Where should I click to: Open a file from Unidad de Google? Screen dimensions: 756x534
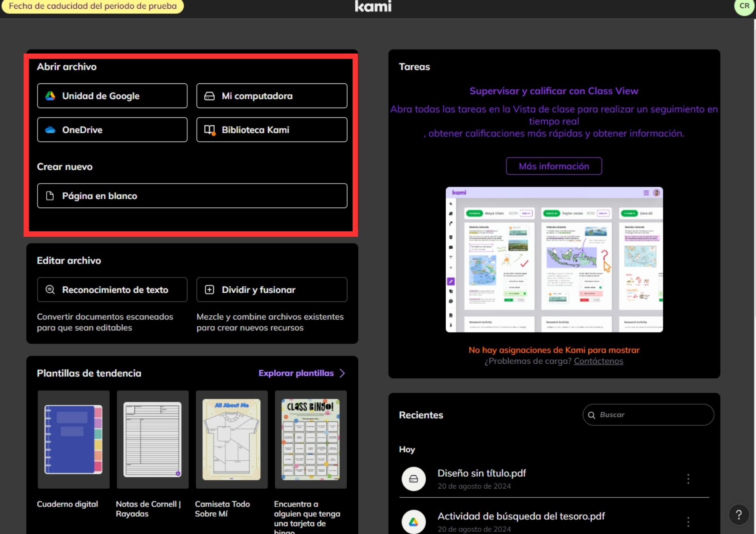point(112,96)
